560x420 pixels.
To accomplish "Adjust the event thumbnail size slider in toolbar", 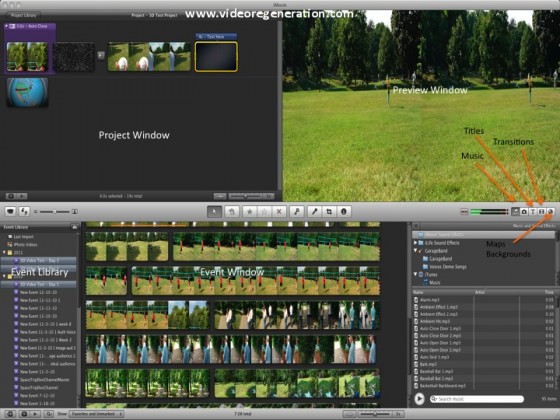I will click(x=54, y=211).
